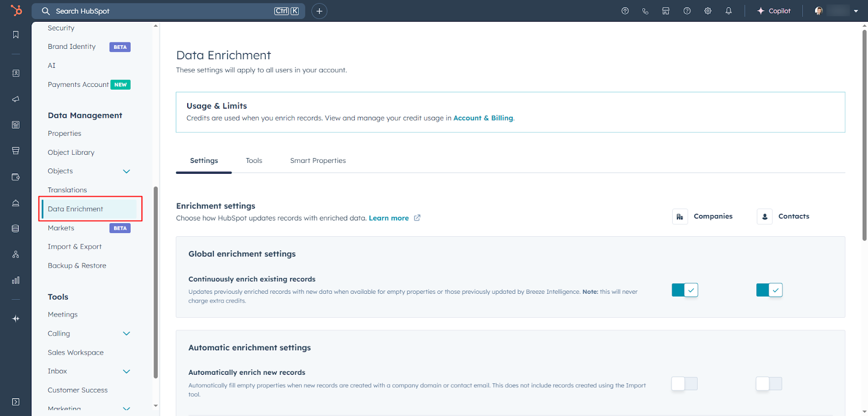Expand the Inbox submenu chevron

pos(126,371)
